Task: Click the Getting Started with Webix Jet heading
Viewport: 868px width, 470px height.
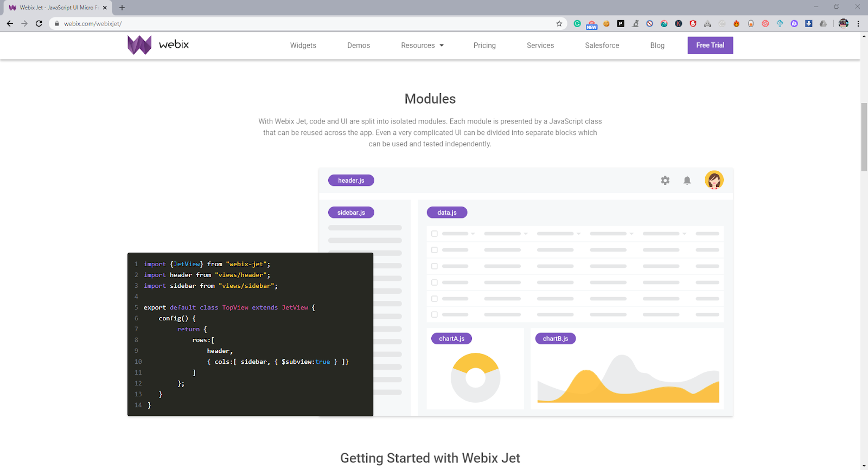Action: 430,458
